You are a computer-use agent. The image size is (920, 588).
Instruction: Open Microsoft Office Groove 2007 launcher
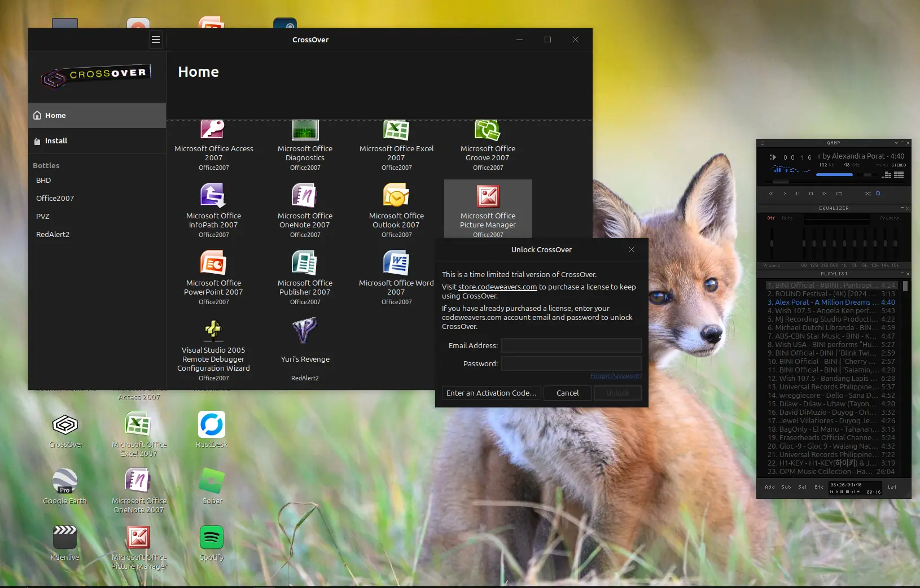488,146
